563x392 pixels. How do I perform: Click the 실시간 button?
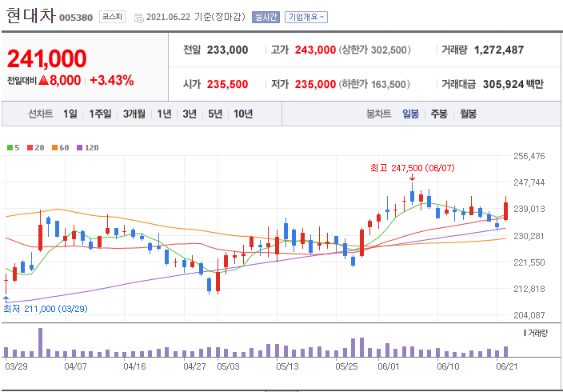pyautogui.click(x=266, y=17)
